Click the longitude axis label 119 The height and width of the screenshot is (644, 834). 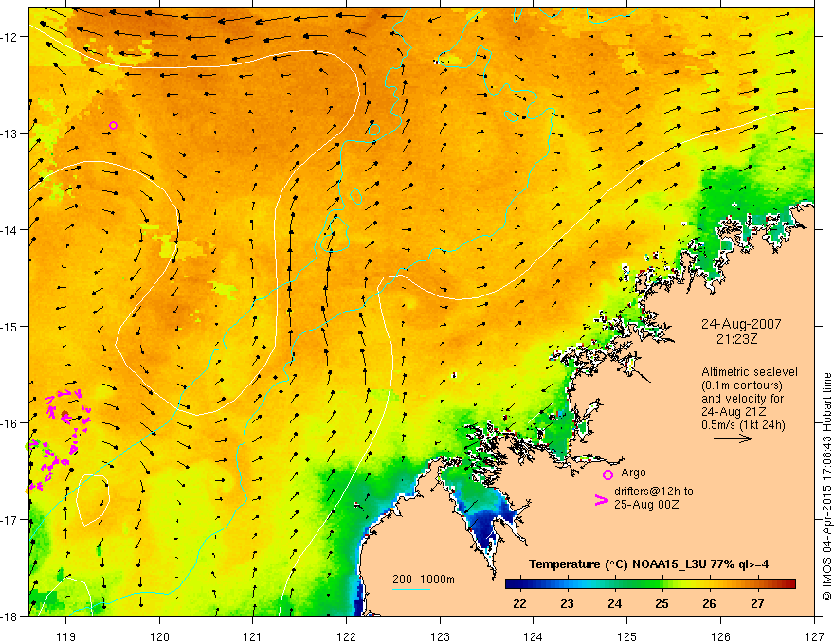[x=65, y=636]
